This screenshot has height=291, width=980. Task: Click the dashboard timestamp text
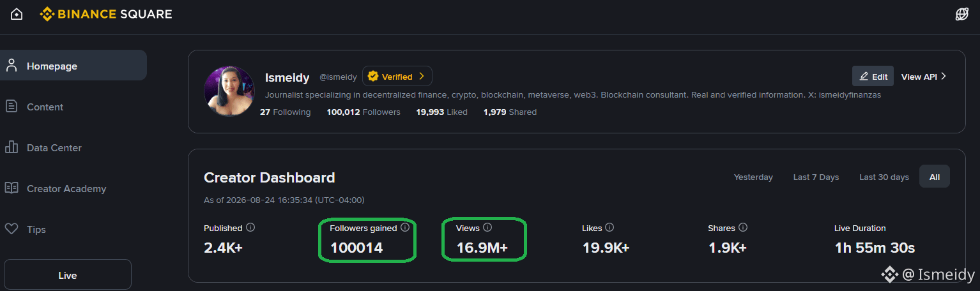click(x=284, y=200)
